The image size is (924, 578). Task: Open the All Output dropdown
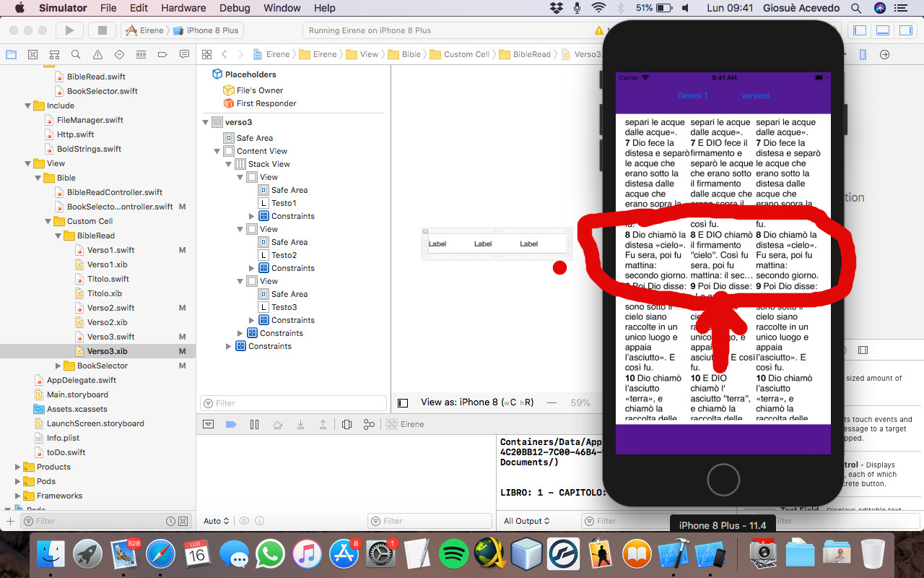(x=524, y=521)
